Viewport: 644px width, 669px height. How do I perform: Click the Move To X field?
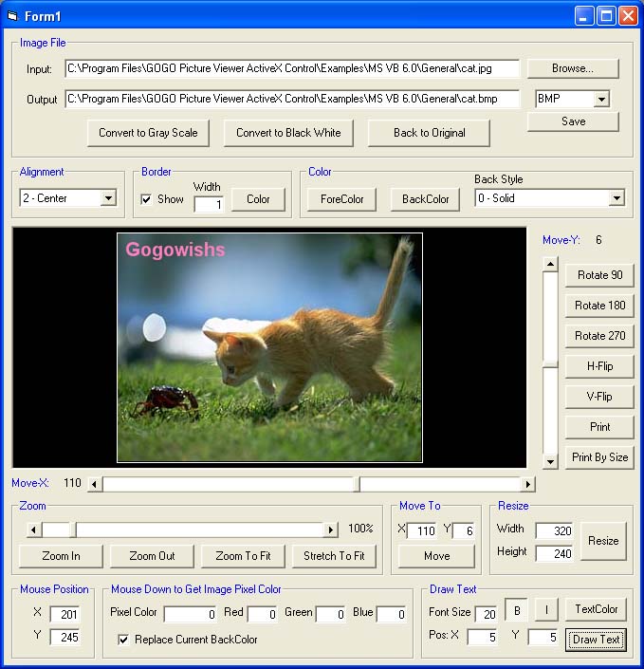pos(422,530)
